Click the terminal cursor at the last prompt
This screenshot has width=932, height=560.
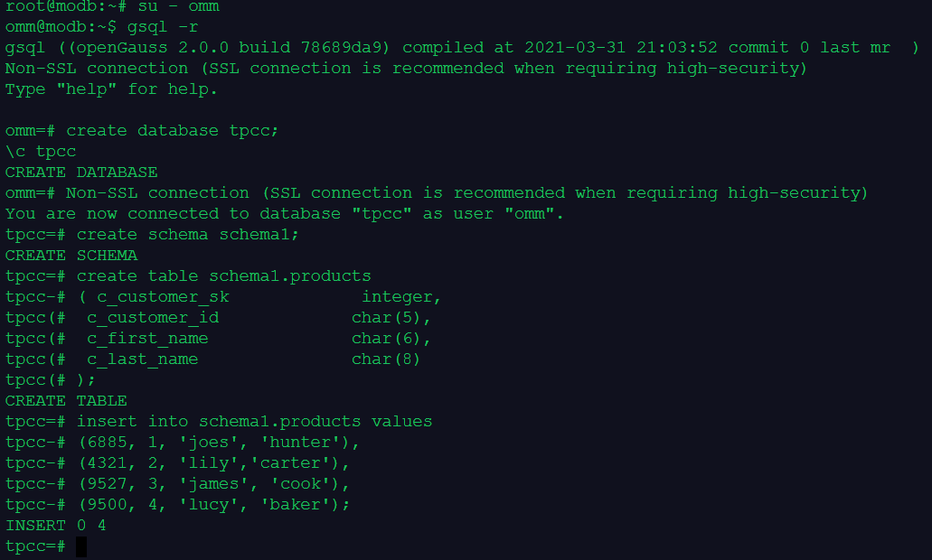[81, 546]
